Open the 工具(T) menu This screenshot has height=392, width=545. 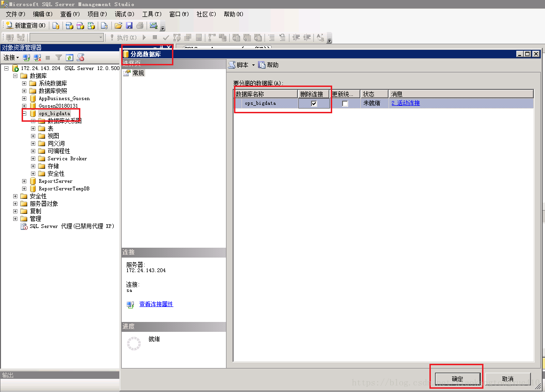click(152, 14)
